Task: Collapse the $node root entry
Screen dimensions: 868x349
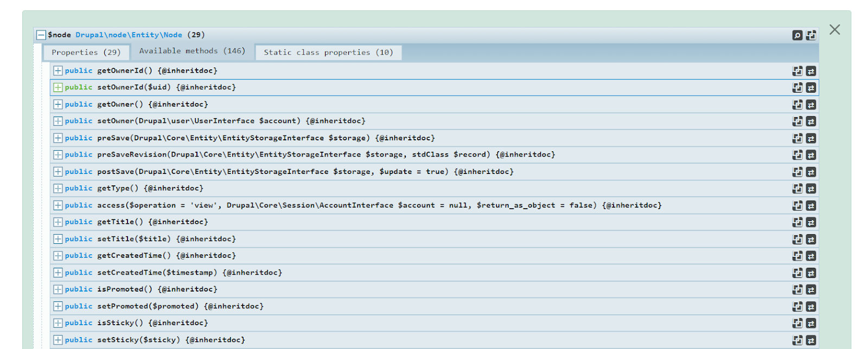Action: (x=41, y=35)
